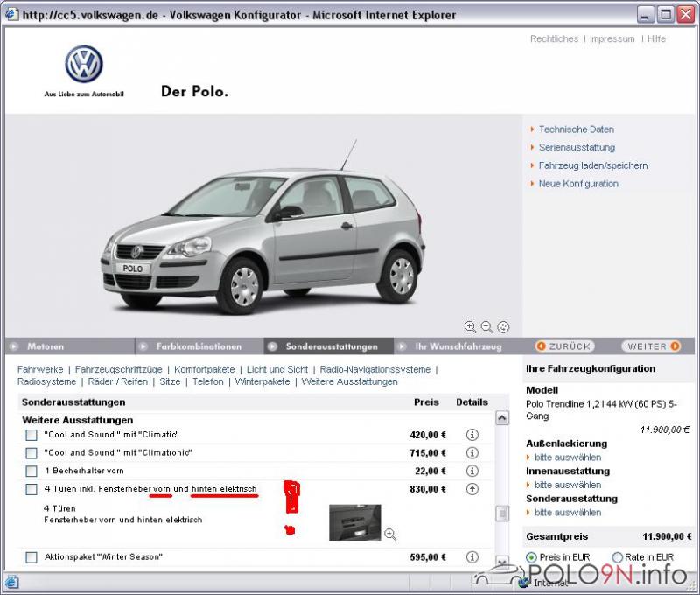Open the Impressum link
700x595 pixels.
point(612,38)
